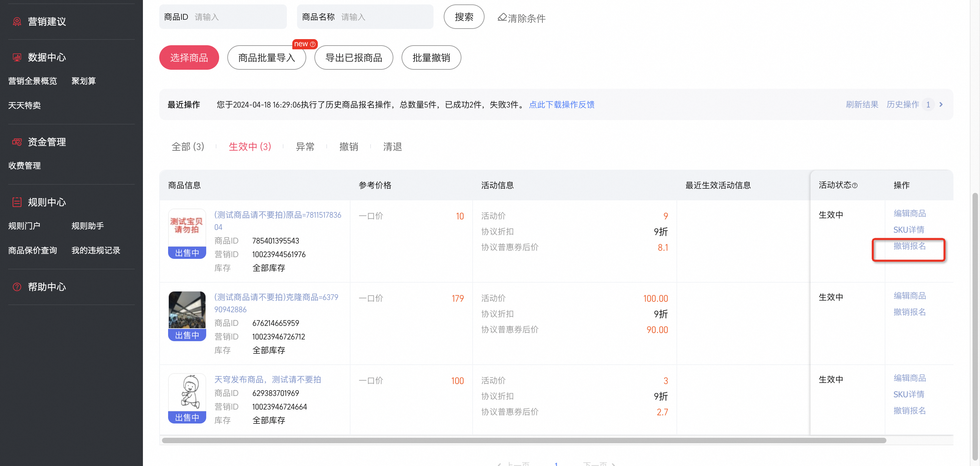Screen dimensions: 980x466
Task: Switch to the 清退 tab
Action: (393, 147)
